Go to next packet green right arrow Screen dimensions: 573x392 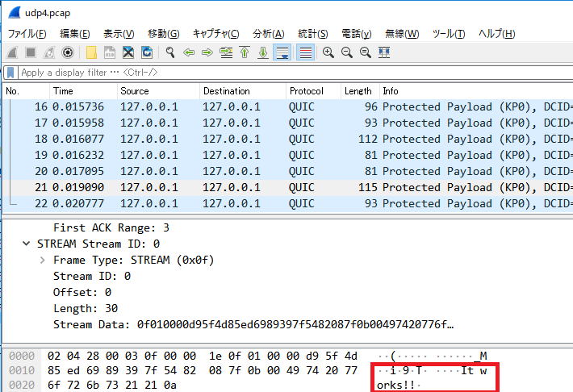(x=207, y=52)
